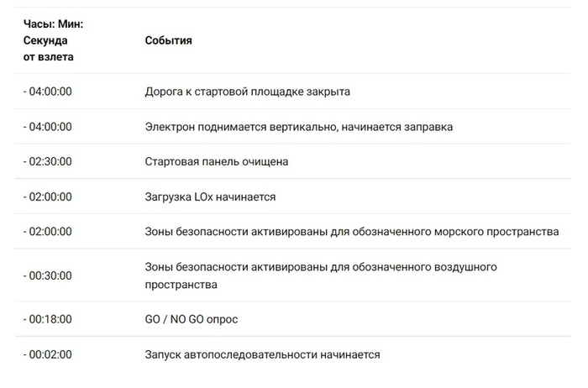Viewport: 588px width, 388px height.
Task: Click the '- 00:30:00' time cell
Action: (x=48, y=275)
